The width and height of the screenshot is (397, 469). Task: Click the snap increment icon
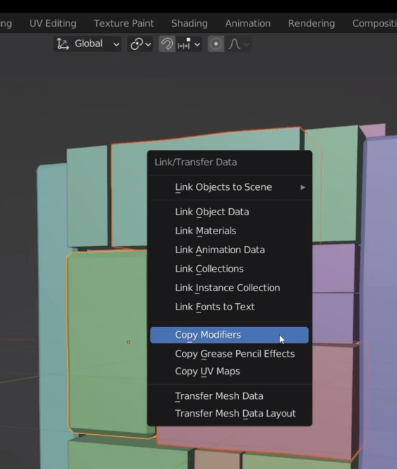(x=184, y=44)
